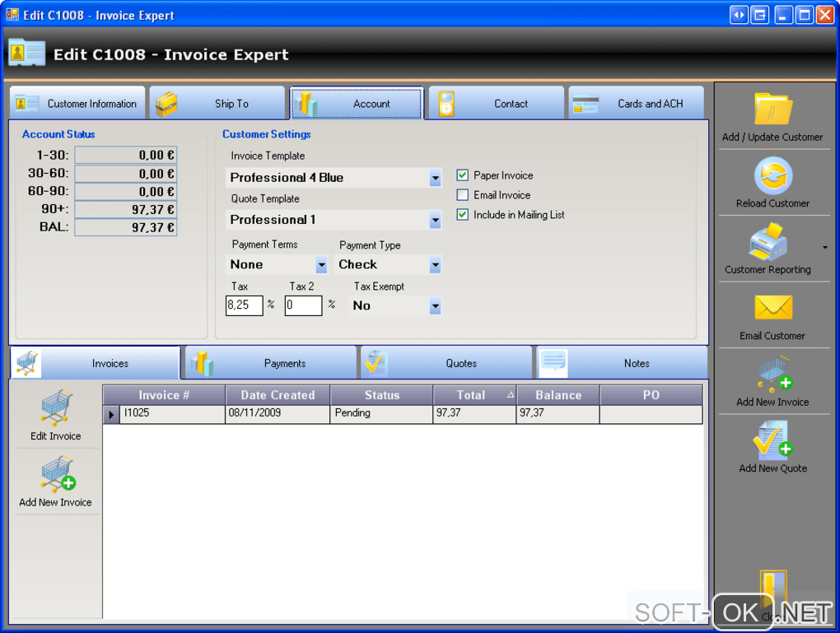The image size is (840, 633).
Task: Select the Invoices tab
Action: tap(95, 363)
